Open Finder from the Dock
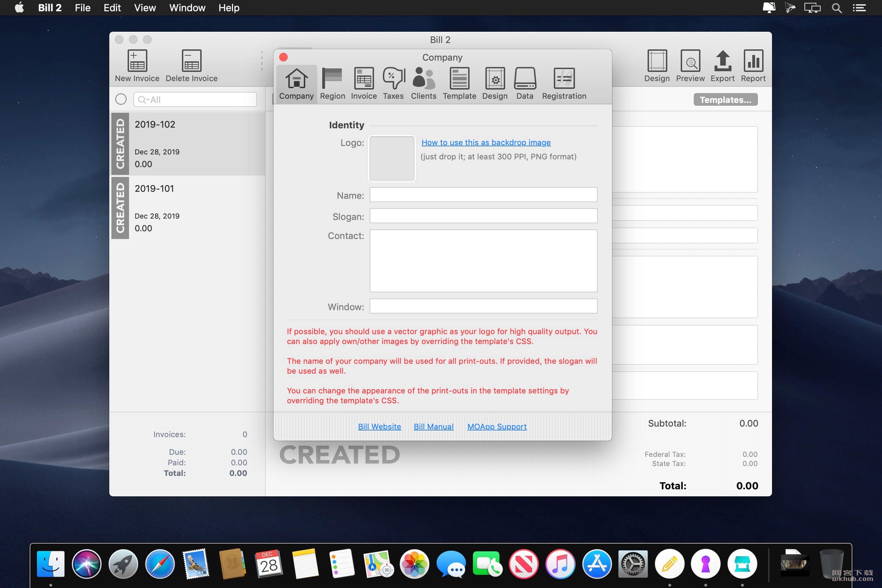The width and height of the screenshot is (882, 588). click(51, 564)
